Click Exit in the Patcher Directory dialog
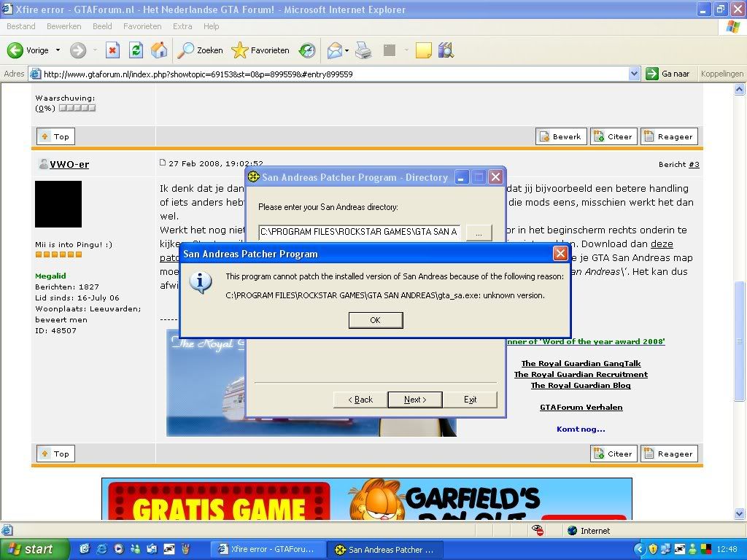The image size is (747, 560). coord(471,400)
